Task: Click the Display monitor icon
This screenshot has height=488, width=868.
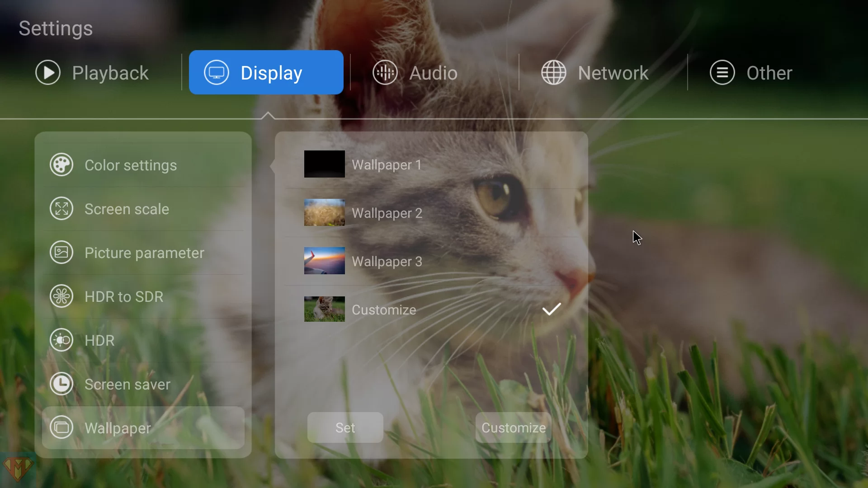Action: (x=217, y=72)
